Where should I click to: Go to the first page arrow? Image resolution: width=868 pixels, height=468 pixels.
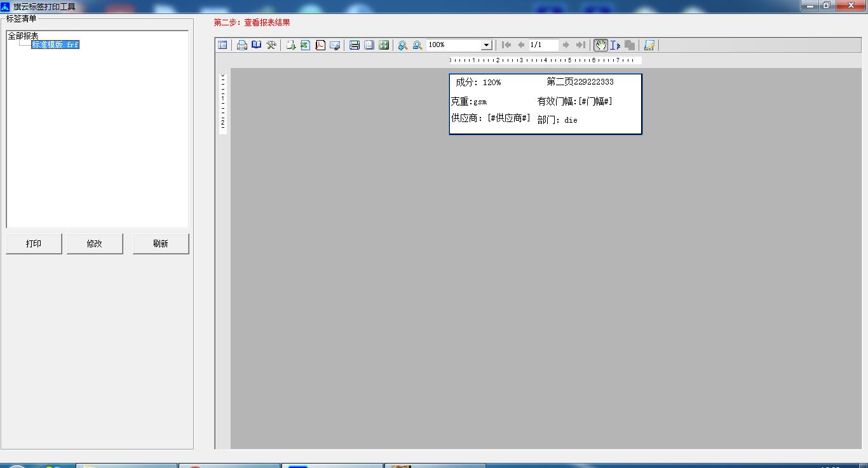(x=506, y=45)
